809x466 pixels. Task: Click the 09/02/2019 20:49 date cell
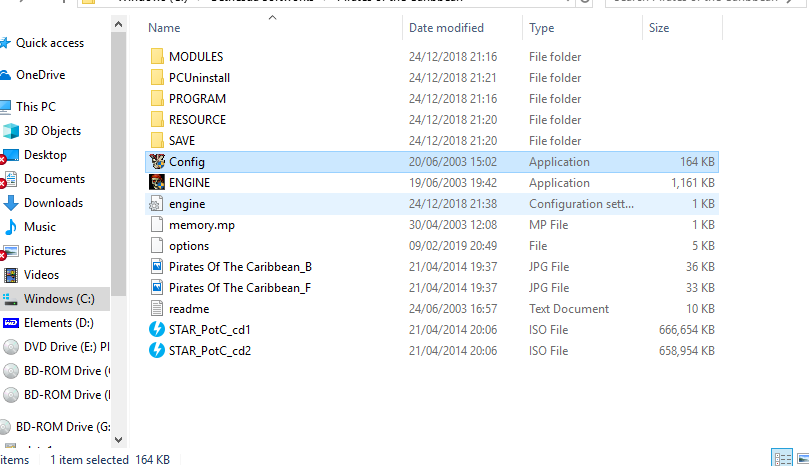453,246
